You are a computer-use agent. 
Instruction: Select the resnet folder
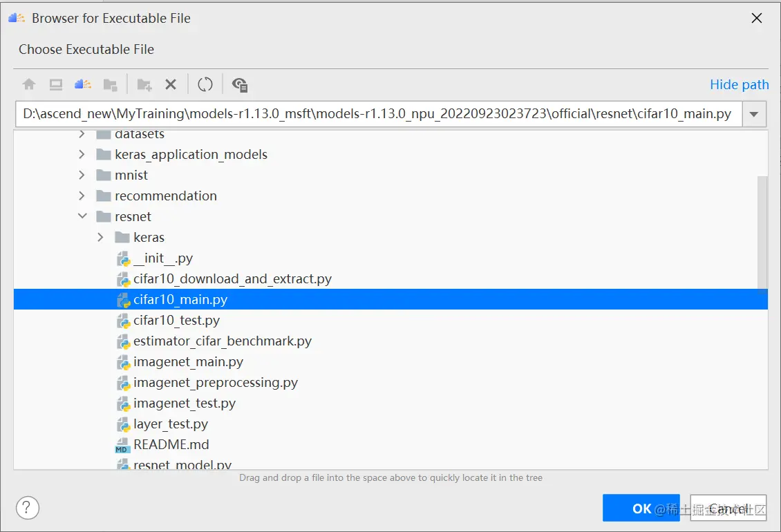[133, 217]
